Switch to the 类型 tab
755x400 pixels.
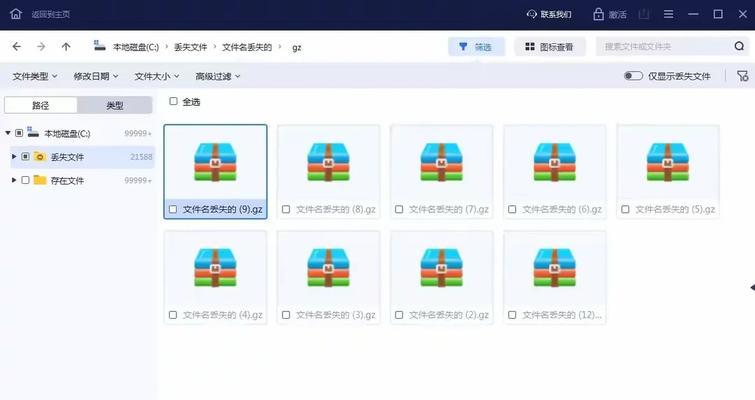tap(115, 105)
